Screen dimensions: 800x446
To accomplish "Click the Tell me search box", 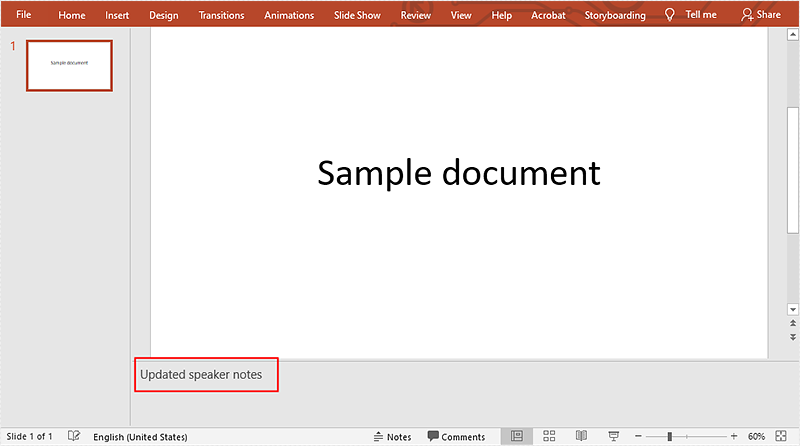I will [x=701, y=15].
